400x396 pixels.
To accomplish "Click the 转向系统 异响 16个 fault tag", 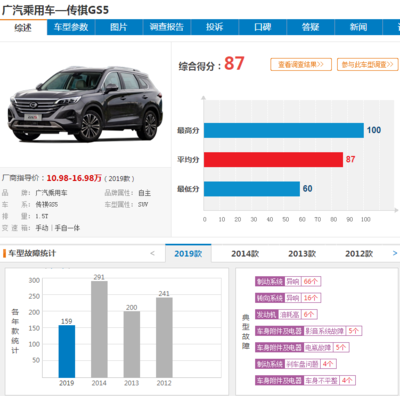I will click(288, 298).
